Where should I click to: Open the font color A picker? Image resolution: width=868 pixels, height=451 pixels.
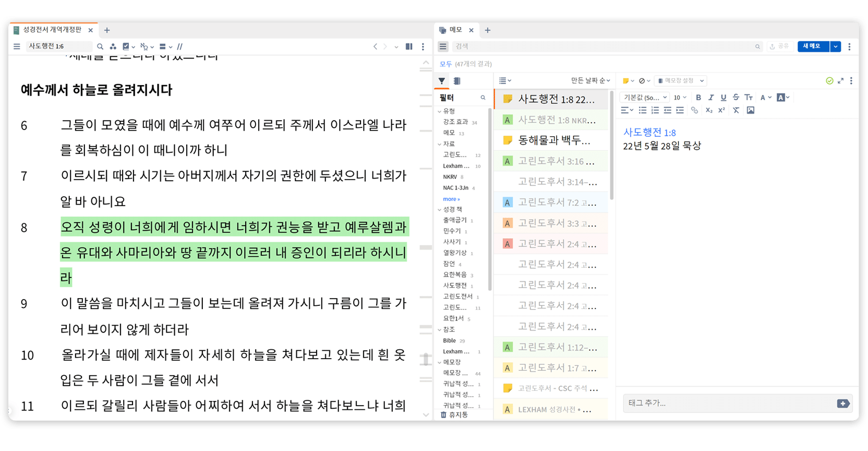765,98
